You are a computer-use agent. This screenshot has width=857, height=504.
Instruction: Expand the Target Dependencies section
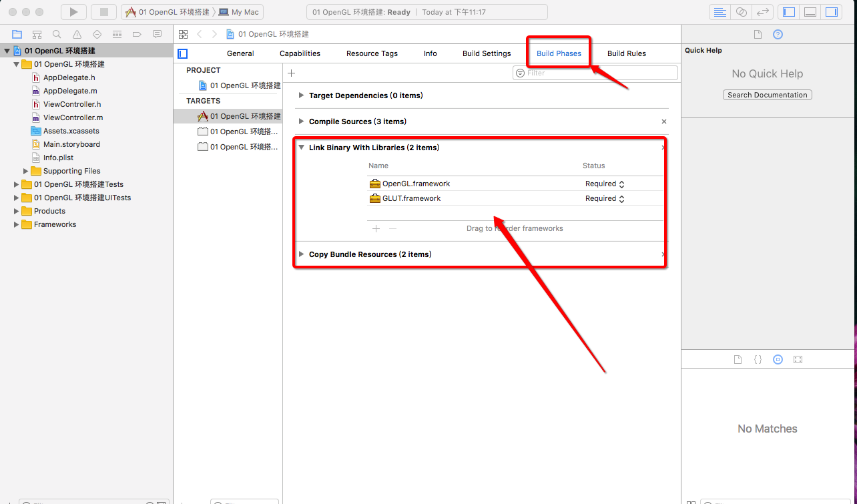coord(302,95)
